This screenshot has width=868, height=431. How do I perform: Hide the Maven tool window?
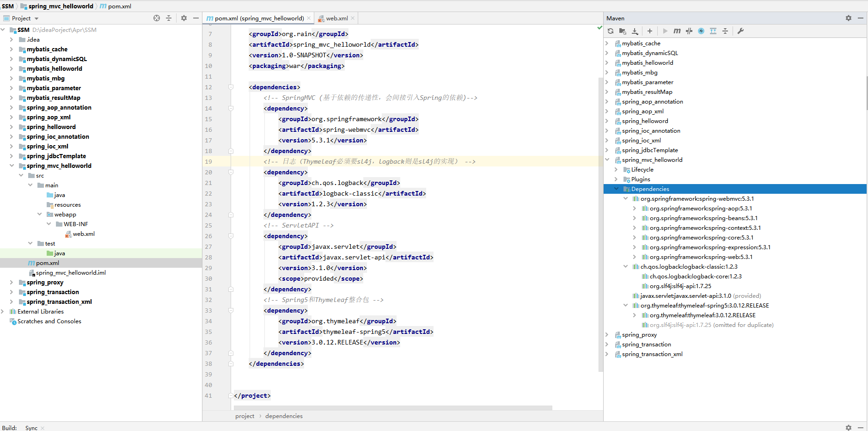[861, 18]
